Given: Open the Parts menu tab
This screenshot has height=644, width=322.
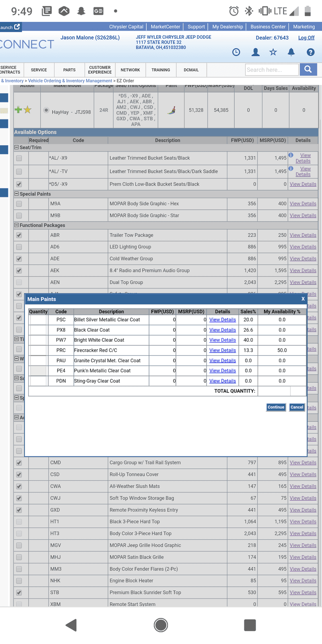Looking at the screenshot, I should 69,70.
